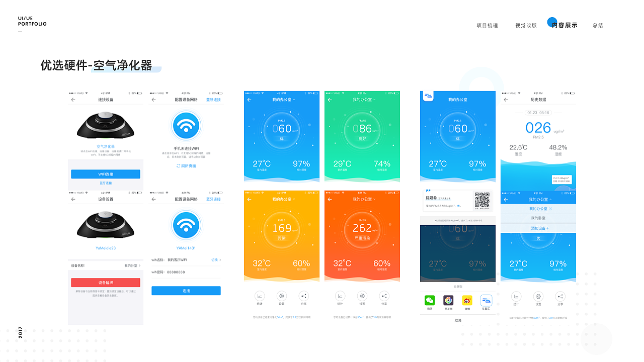This screenshot has height=362, width=644.
Task: Open 项目梳理 in top navigation
Action: (488, 25)
